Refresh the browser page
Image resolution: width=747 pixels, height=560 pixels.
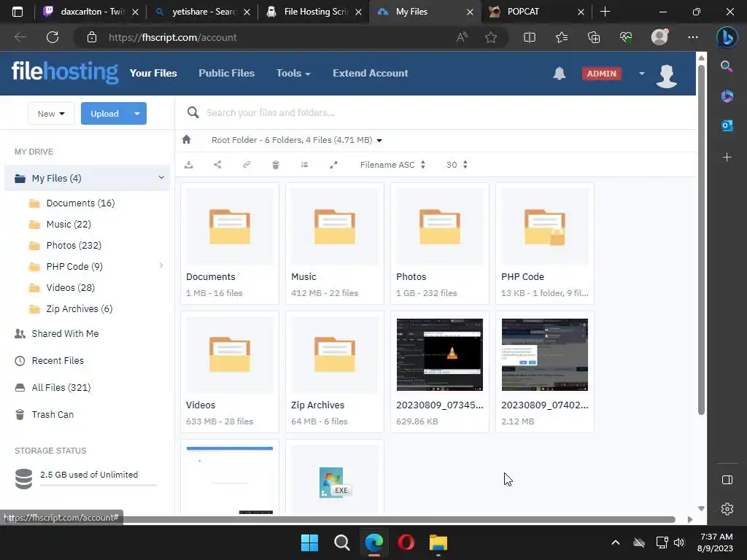[x=53, y=37]
